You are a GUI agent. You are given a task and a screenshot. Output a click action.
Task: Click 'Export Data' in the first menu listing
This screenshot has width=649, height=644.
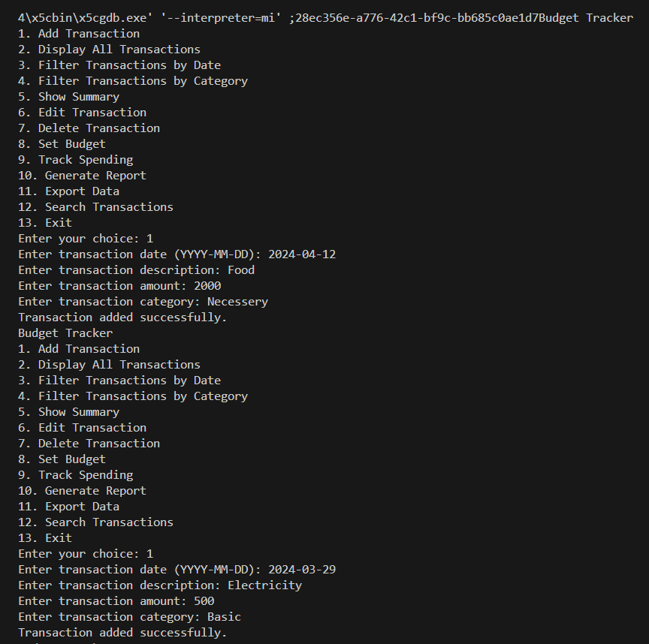[82, 191]
